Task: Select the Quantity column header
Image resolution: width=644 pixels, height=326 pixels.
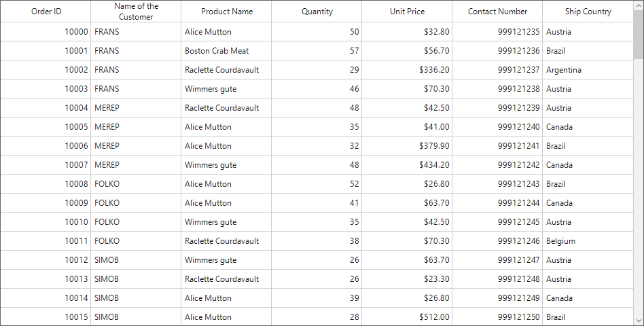Action: point(317,12)
